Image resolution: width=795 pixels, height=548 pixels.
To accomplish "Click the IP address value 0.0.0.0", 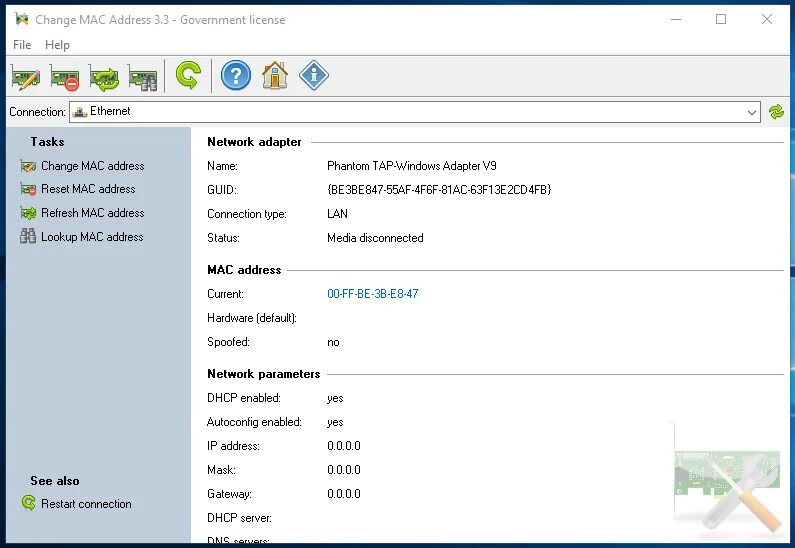I will tap(344, 446).
